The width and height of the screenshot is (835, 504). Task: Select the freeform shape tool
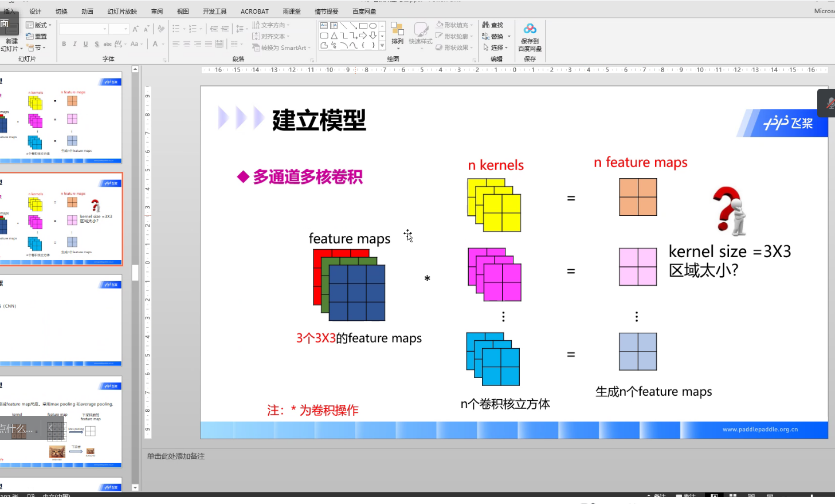pyautogui.click(x=324, y=45)
